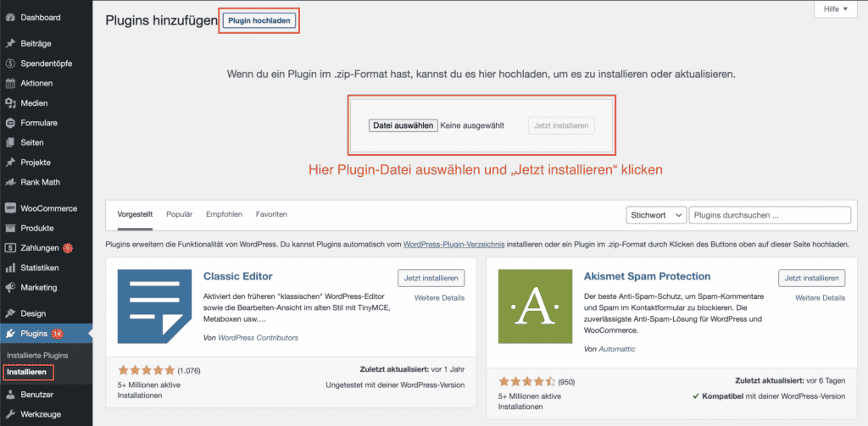
Task: Open the Stichwort search type dropdown
Action: pos(655,215)
